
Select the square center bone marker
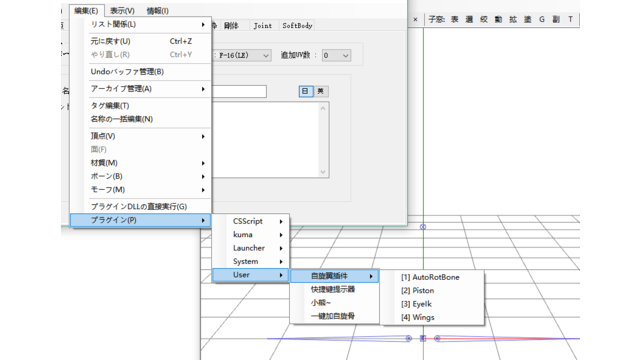[423, 338]
